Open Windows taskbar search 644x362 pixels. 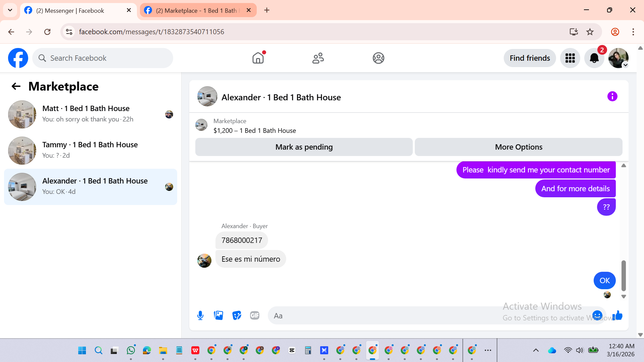[98, 351]
